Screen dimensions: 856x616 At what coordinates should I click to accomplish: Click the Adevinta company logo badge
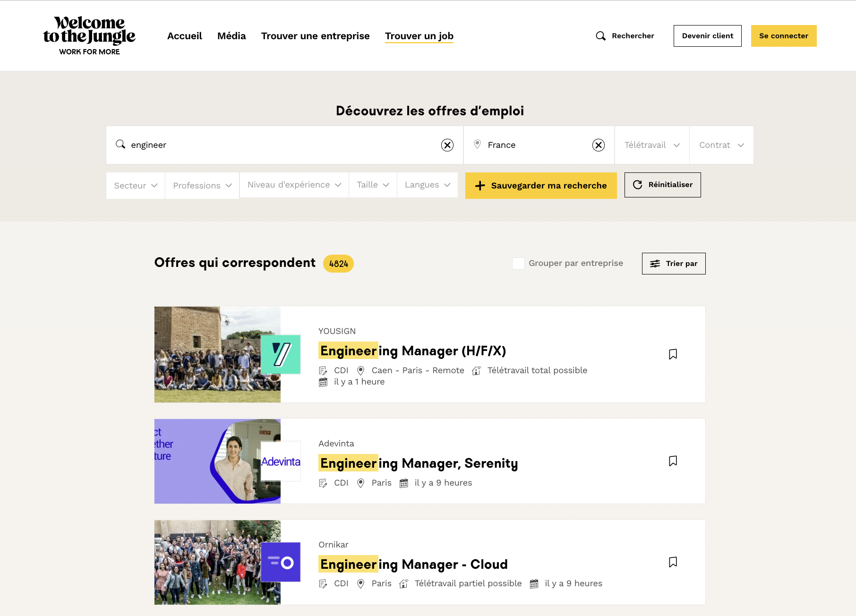pyautogui.click(x=281, y=461)
